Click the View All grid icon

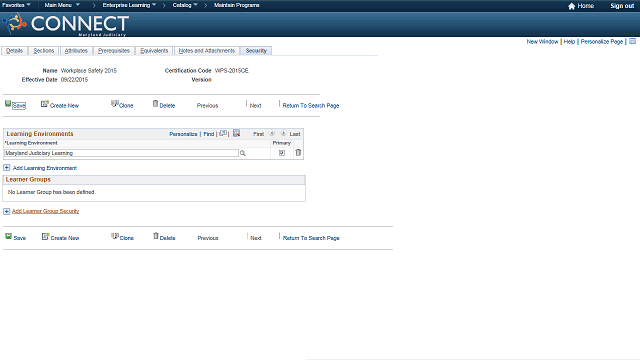pos(223,133)
